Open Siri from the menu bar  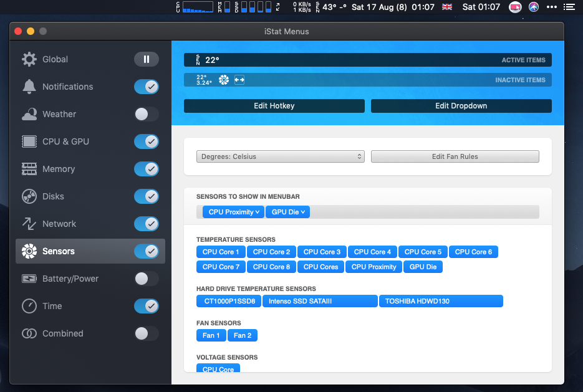pos(534,7)
